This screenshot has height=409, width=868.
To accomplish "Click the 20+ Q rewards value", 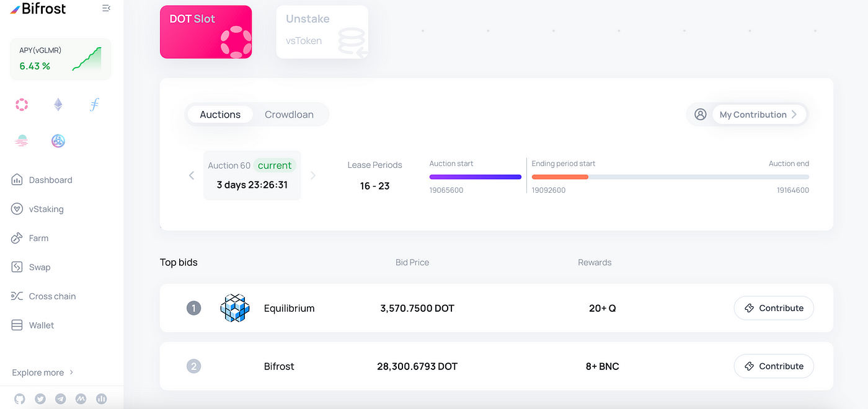I will [x=603, y=308].
